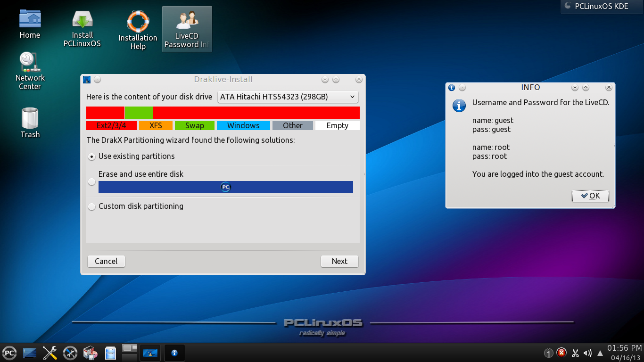The height and width of the screenshot is (362, 644).
Task: Open the speaker volume tray icon
Action: pyautogui.click(x=587, y=353)
